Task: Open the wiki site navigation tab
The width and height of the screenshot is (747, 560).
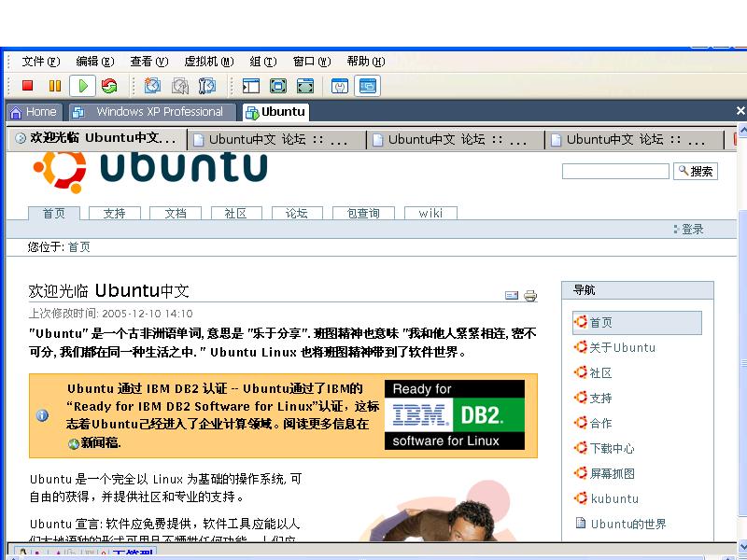Action: point(430,214)
